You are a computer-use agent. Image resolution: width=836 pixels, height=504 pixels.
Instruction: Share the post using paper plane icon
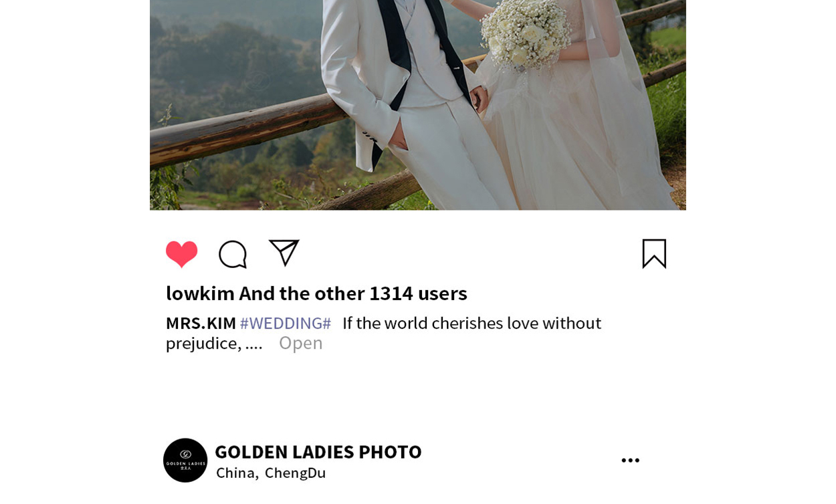click(284, 253)
